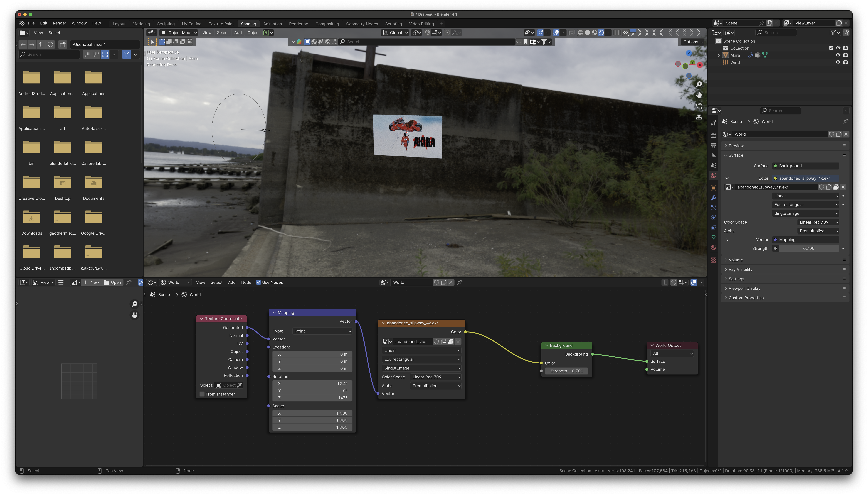Image resolution: width=868 pixels, height=495 pixels.
Task: Click the Surface Background shader button
Action: [805, 166]
